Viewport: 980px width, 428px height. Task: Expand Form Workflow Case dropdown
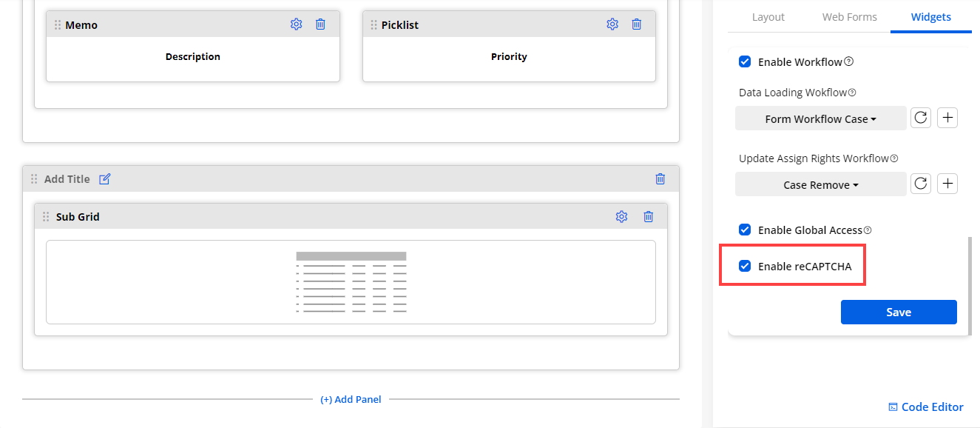pos(820,118)
